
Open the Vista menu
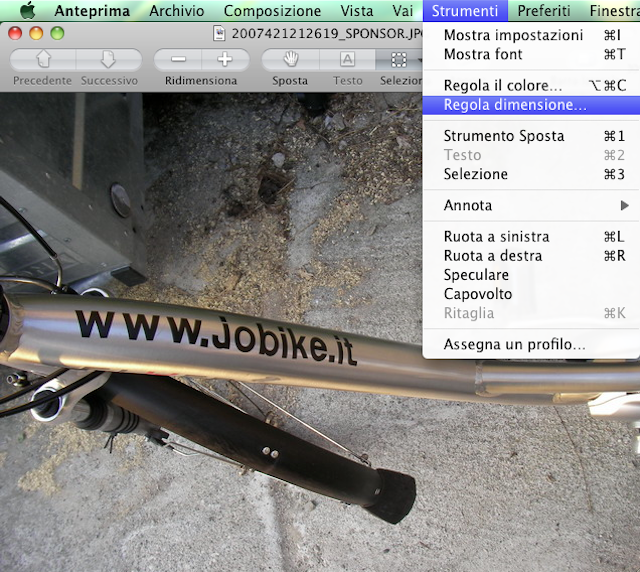[357, 11]
